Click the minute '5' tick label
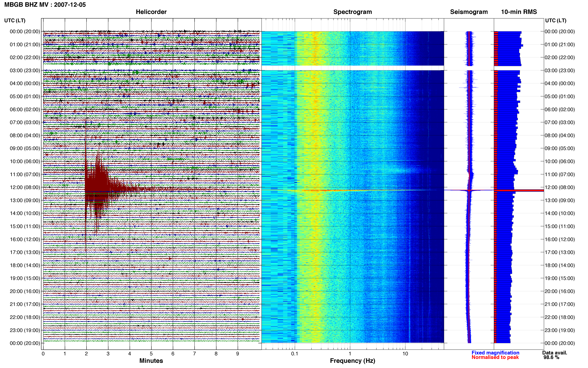Screen dimensions: 588x368 [151, 354]
